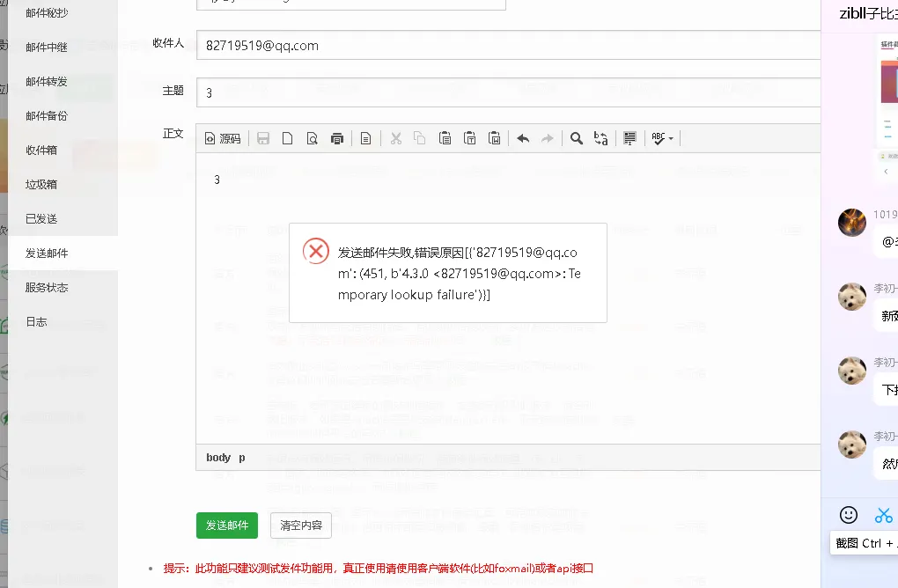The height and width of the screenshot is (588, 898).
Task: Click the body element path label
Action: click(218, 458)
